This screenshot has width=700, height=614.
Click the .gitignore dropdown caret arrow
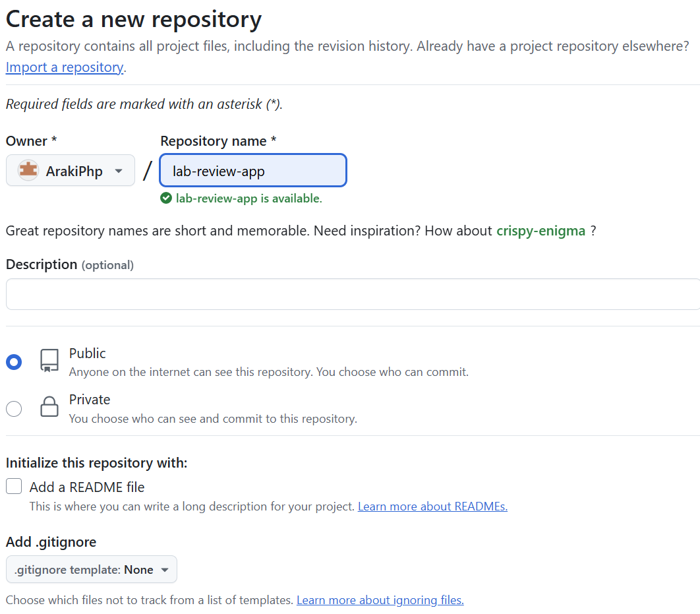pos(165,569)
